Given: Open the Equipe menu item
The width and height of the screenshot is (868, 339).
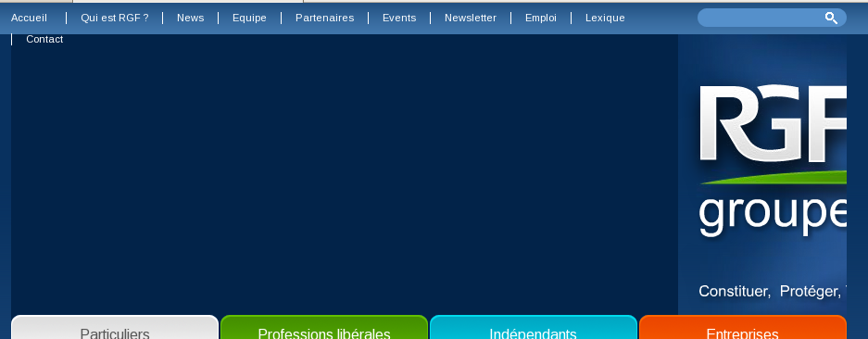Looking at the screenshot, I should click(249, 18).
